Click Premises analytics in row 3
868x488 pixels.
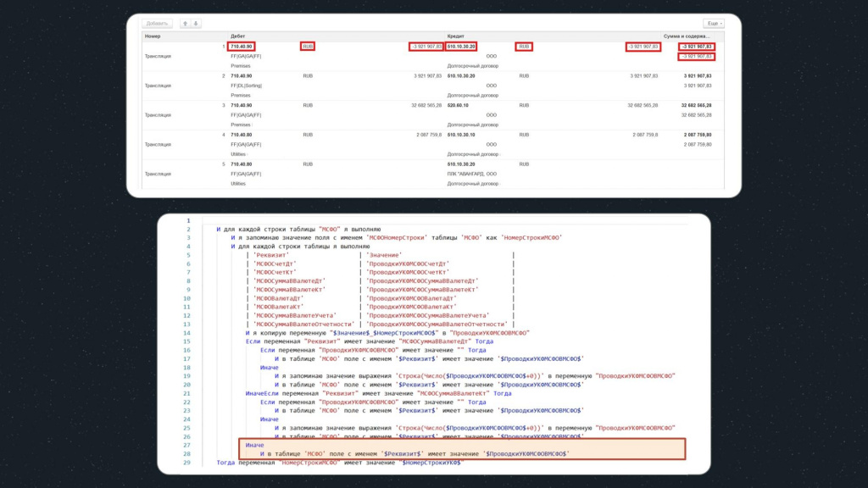[x=240, y=125]
